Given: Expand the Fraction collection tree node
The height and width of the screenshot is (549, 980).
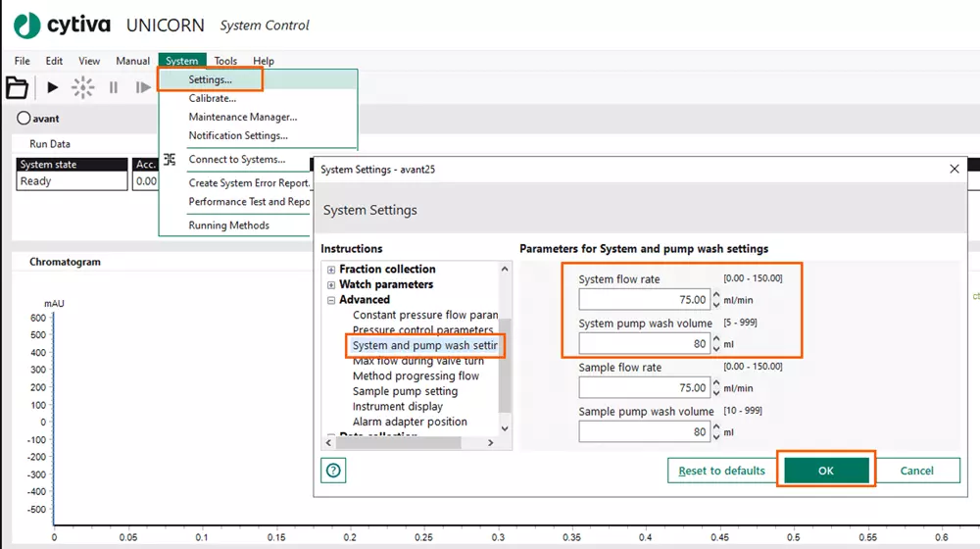Looking at the screenshot, I should tap(330, 270).
